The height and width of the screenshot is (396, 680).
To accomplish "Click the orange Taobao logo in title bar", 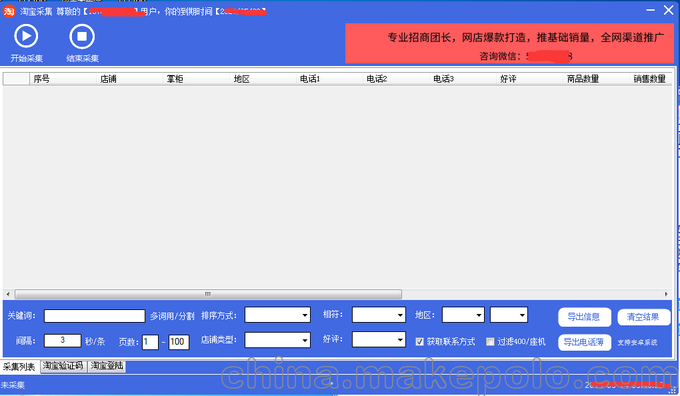I will pyautogui.click(x=9, y=11).
